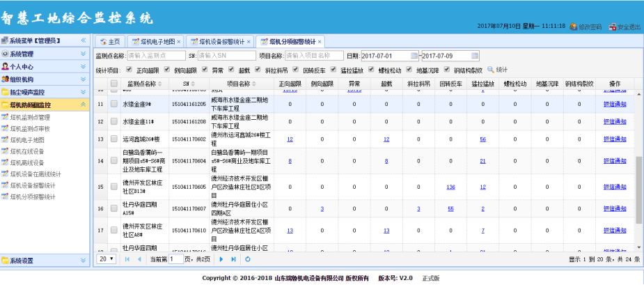
Task: Expand the 组织机构 menu section
Action: [x=45, y=79]
